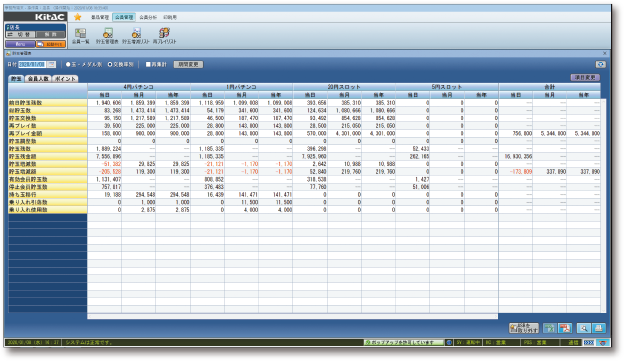The height and width of the screenshot is (361, 624).
Task: Click the blue round icon in the status bar
Action: tap(449, 342)
